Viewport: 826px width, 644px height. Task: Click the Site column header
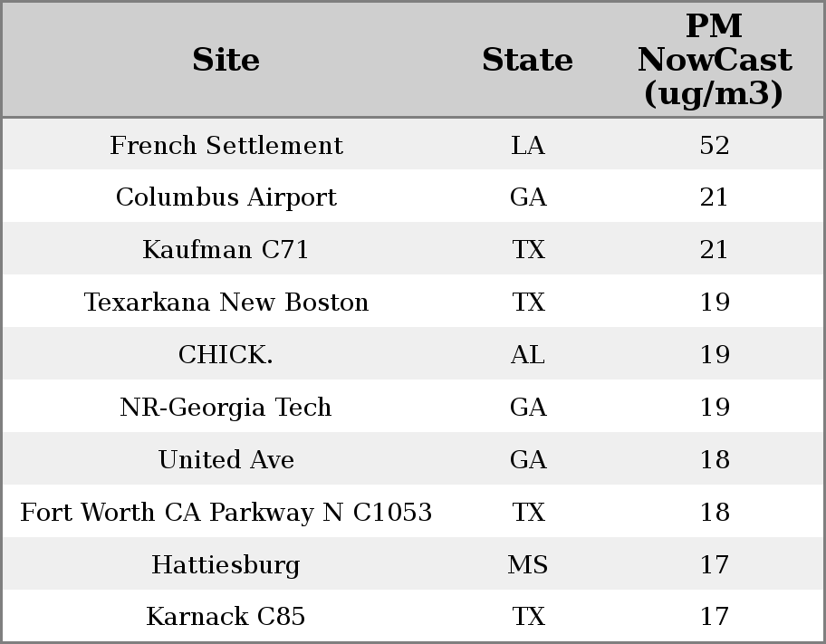coord(226,60)
